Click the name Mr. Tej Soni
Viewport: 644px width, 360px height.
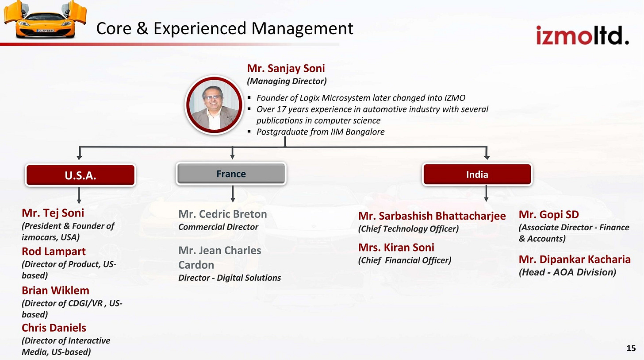coord(53,213)
